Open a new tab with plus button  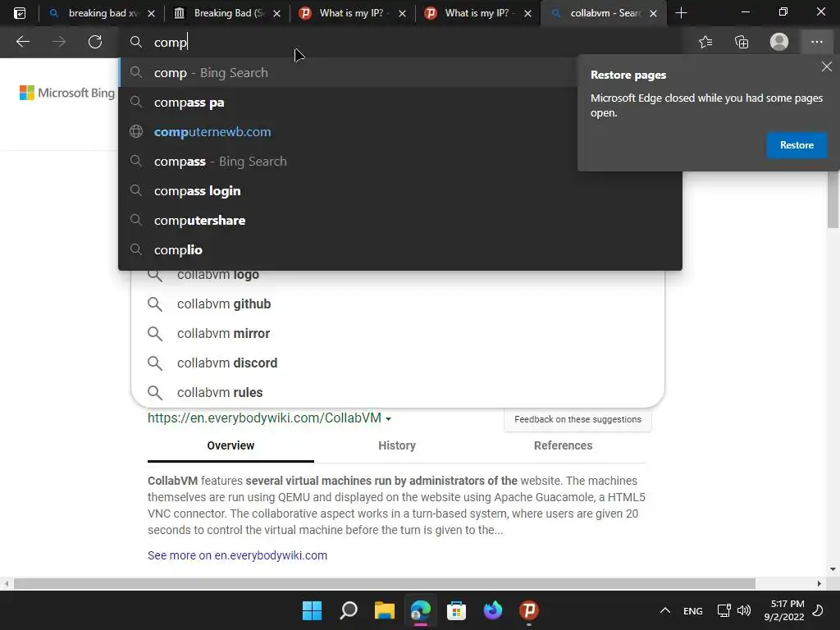[x=681, y=13]
